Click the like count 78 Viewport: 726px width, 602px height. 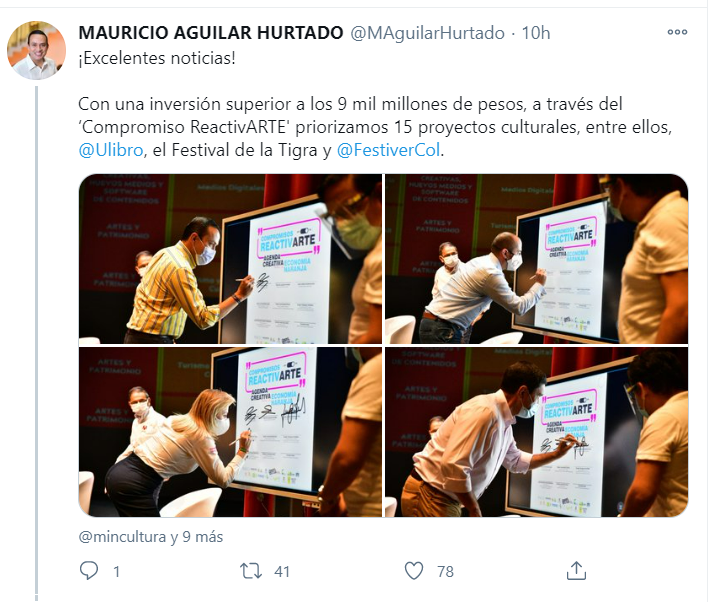445,571
